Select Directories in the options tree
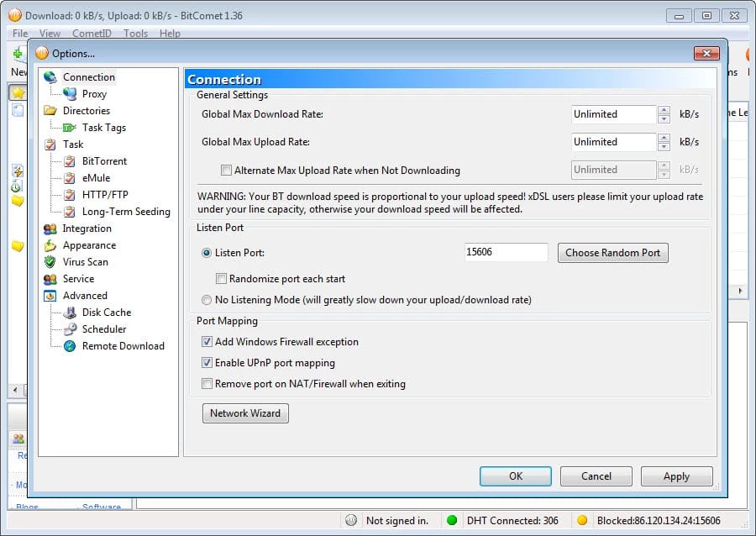Screen dimensions: 756x536 (x=87, y=110)
